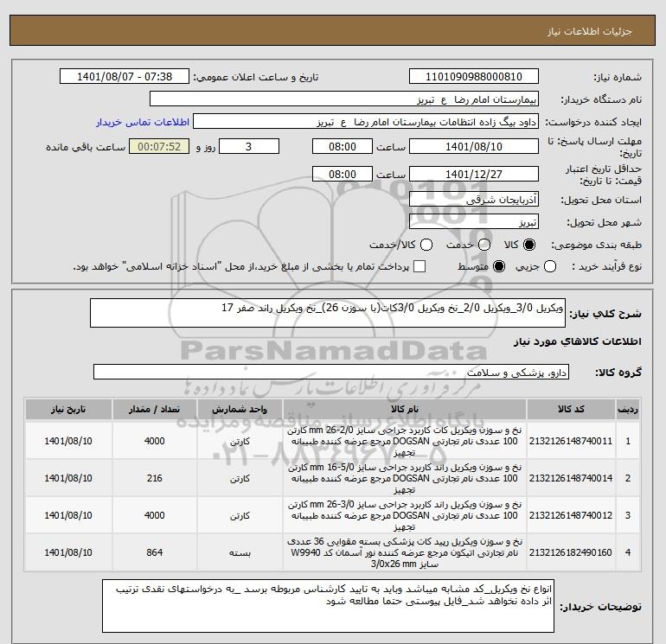Click the row 4 product name with code W9940
This screenshot has height=644, width=666.
click(405, 552)
